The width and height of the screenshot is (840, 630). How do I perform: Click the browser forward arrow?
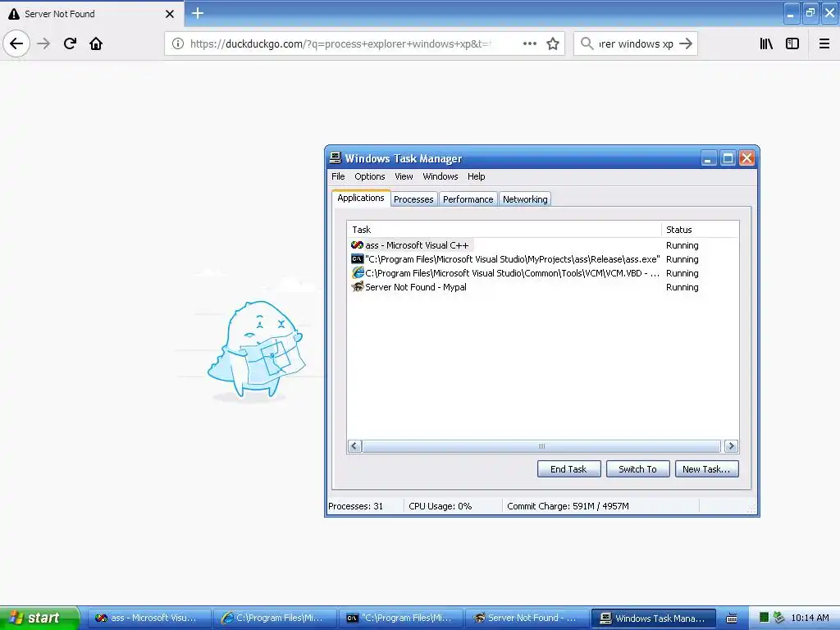pos(43,43)
